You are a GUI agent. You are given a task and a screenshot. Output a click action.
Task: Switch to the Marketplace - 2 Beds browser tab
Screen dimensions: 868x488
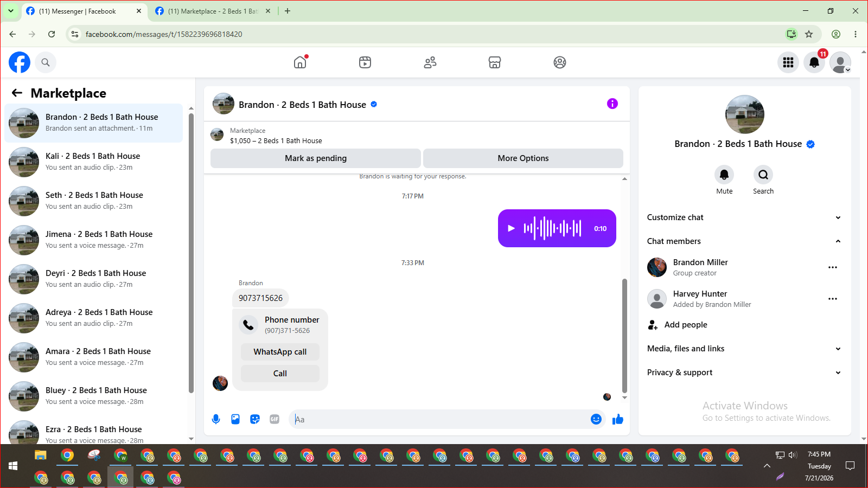tap(213, 11)
